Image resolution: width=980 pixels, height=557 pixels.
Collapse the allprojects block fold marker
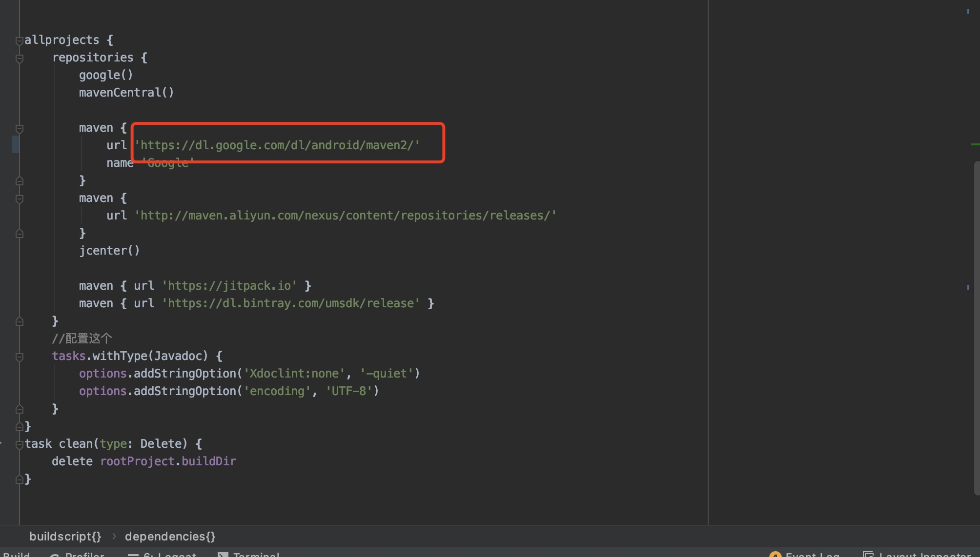click(20, 41)
